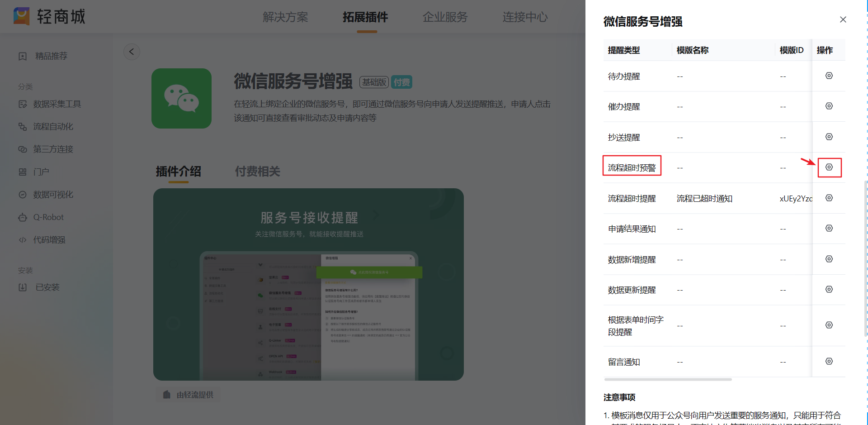Click the 代码增强 sidebar icon
This screenshot has height=425, width=868.
click(23, 240)
